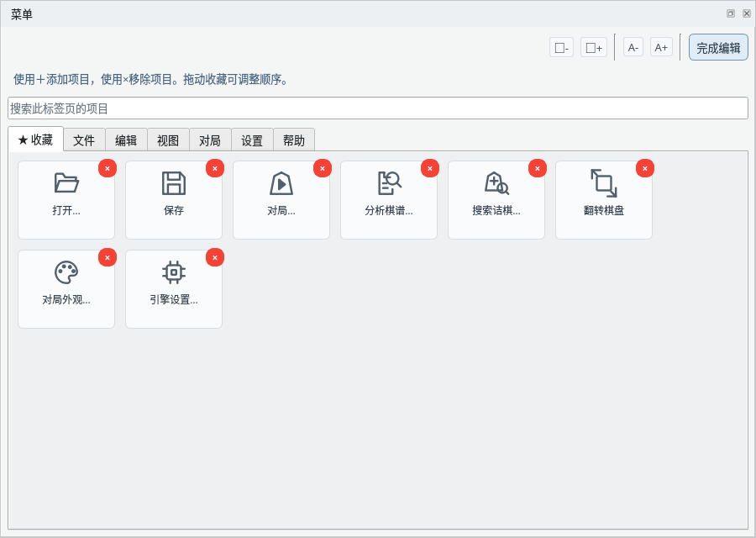
Task: Click the 保存 floppy disk icon
Action: [174, 183]
